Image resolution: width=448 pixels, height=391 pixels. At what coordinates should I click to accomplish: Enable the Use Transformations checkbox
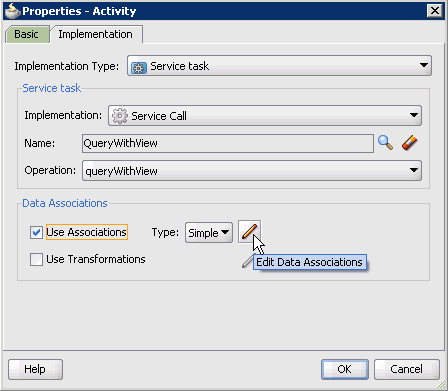[x=36, y=259]
